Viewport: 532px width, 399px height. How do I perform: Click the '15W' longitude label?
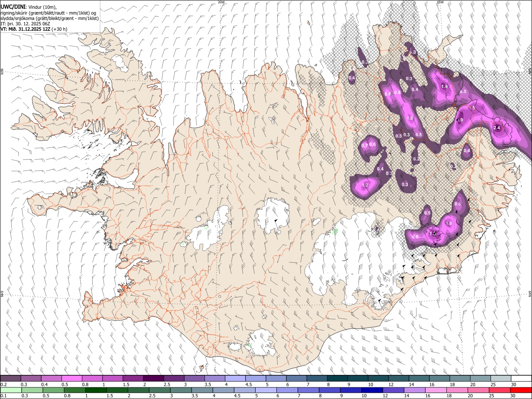pyautogui.click(x=440, y=2)
